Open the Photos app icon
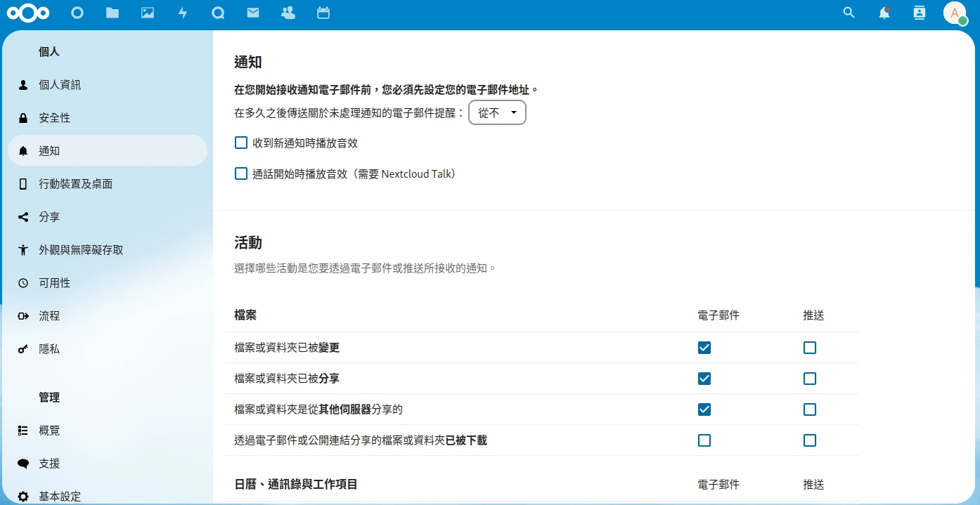The height and width of the screenshot is (505, 980). (x=148, y=13)
